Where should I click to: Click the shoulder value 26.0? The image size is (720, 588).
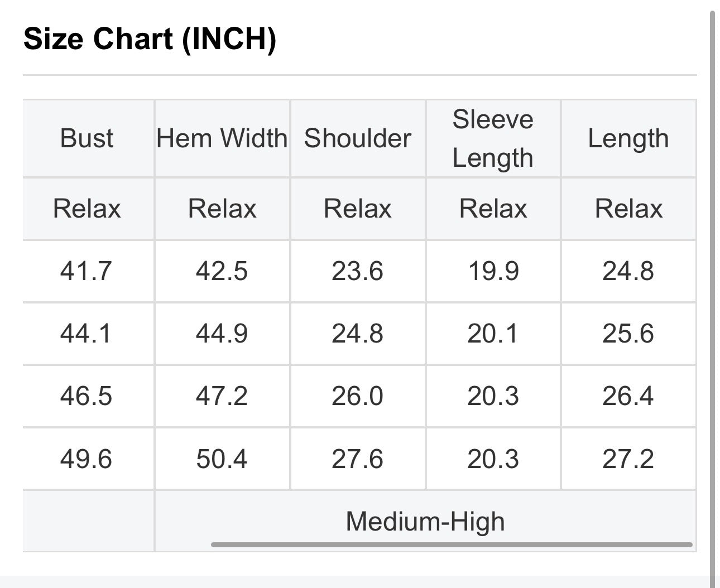tap(358, 397)
